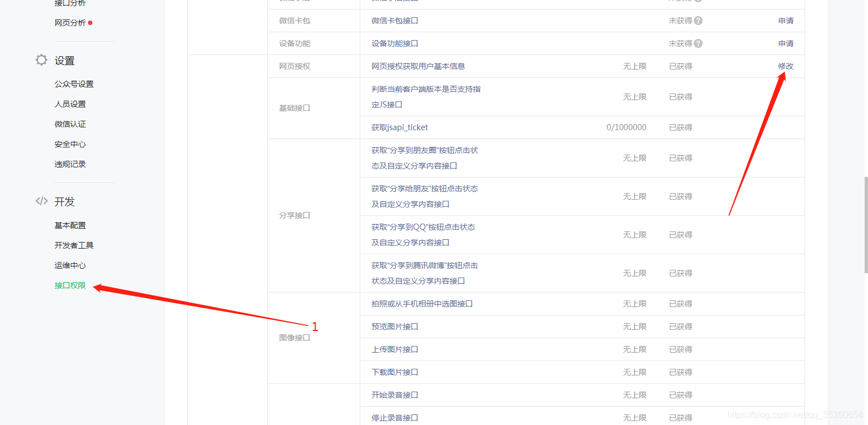Click 下载图片接口 text
Viewport: 868px width, 425px height.
click(x=395, y=372)
